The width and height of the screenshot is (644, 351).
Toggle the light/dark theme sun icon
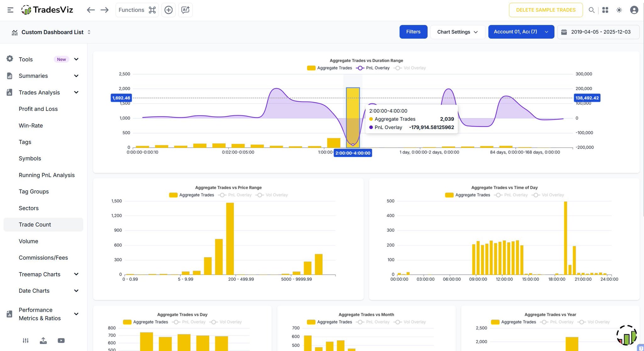[x=619, y=10]
